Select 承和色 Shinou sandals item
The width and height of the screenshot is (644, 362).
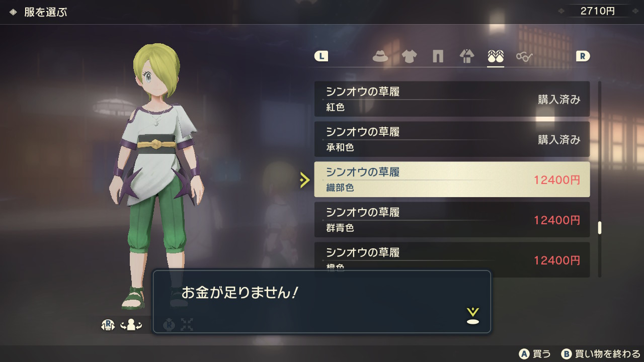pos(452,139)
